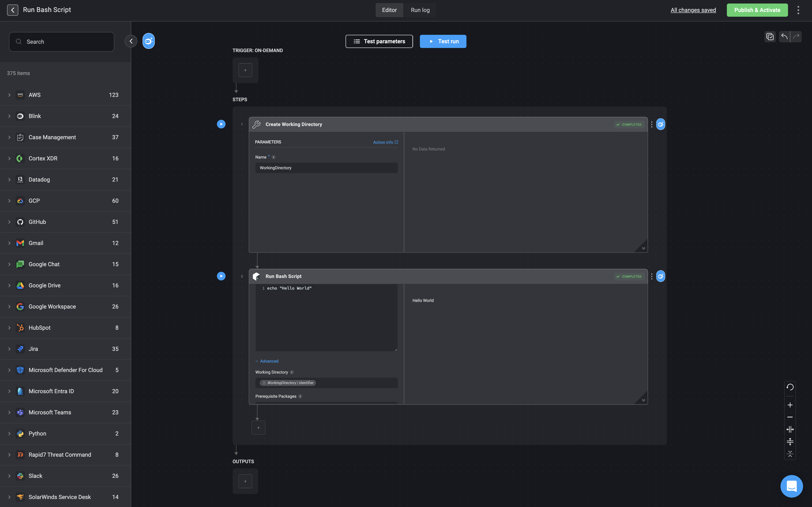Open the workflow more options kebab menu
Screen dimensions: 812x507
coord(798,10)
